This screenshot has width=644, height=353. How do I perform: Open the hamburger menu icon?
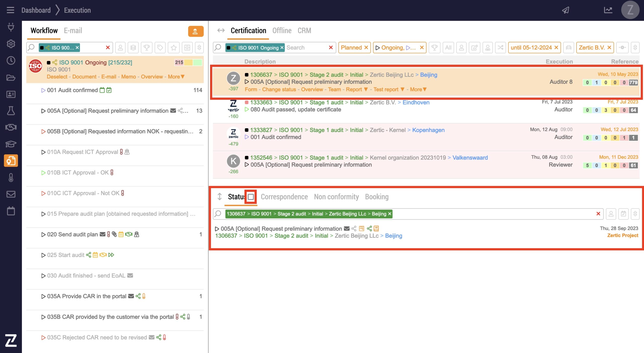[10, 10]
